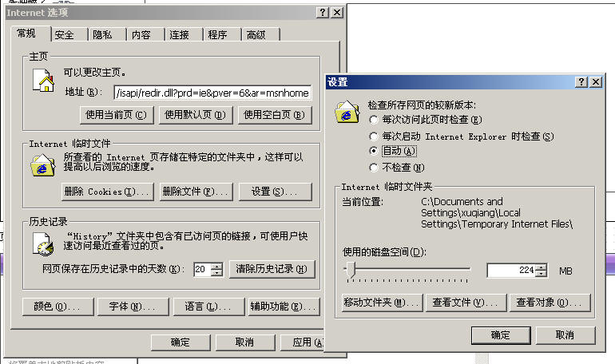Choose the 不检查 radio option
The image size is (615, 364).
pyautogui.click(x=374, y=168)
